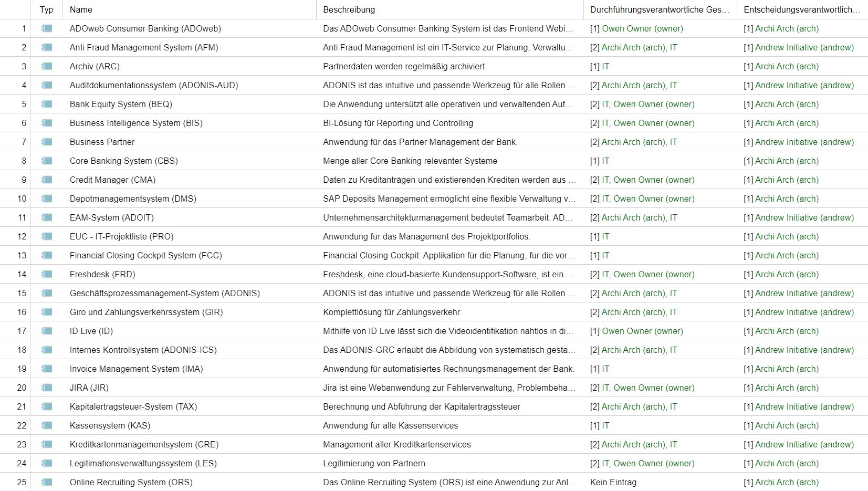Open Andrew Initiative link in Anti Fraud row

(x=804, y=47)
